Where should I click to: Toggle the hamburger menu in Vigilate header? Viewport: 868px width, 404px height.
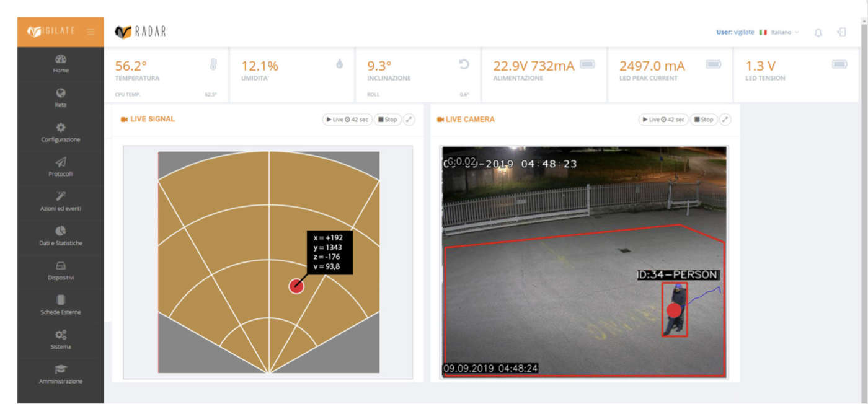[91, 32]
